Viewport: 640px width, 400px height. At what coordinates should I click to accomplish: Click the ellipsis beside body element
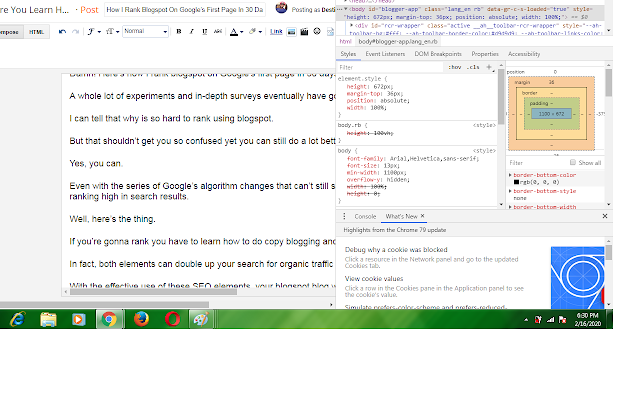[x=340, y=9]
